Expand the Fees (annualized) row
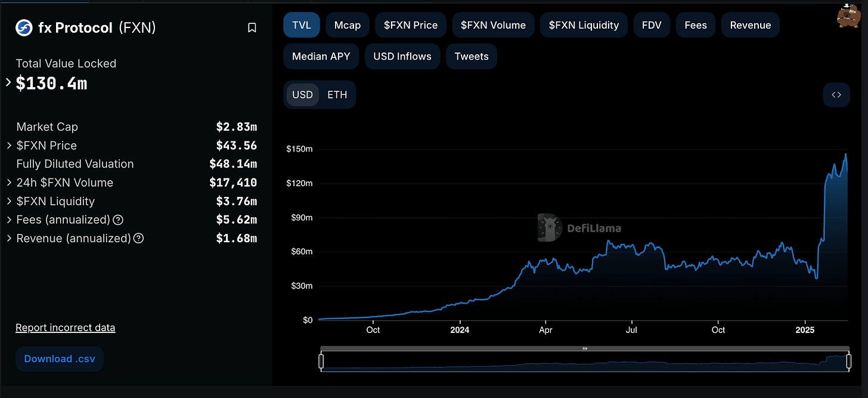Image resolution: width=868 pixels, height=398 pixels. (9, 220)
